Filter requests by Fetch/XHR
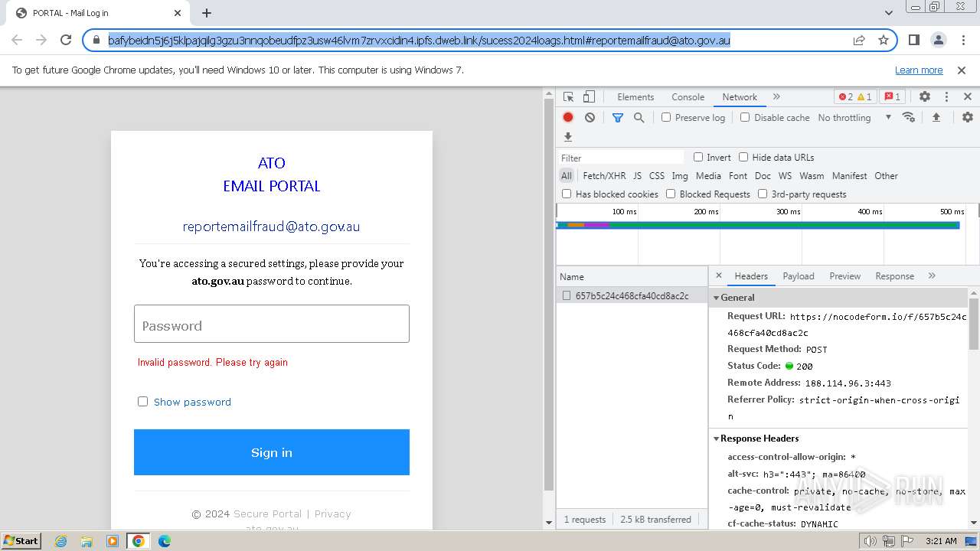980x551 pixels. click(604, 175)
